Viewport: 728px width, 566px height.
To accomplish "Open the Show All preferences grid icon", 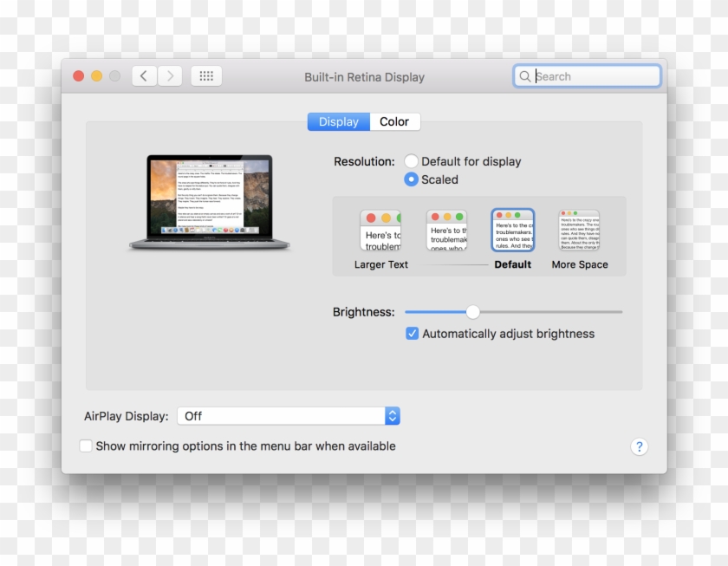I will (206, 75).
